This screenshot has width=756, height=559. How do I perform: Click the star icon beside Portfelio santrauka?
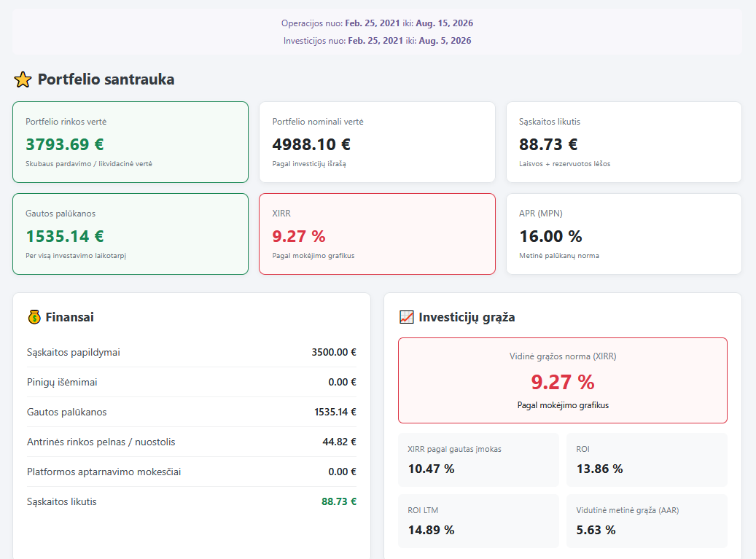[x=23, y=79]
